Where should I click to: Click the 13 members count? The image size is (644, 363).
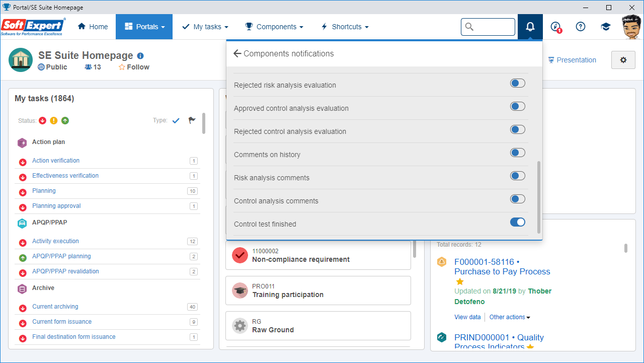[x=93, y=67]
